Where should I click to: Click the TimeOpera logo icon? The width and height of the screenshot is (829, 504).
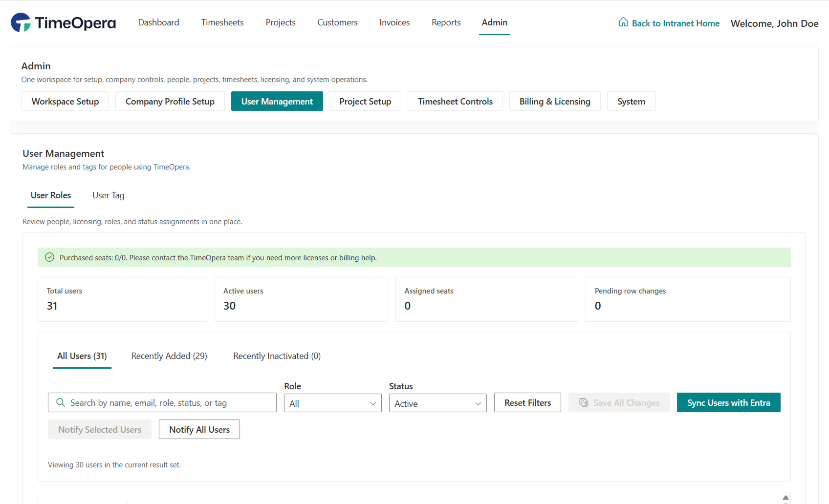[21, 22]
